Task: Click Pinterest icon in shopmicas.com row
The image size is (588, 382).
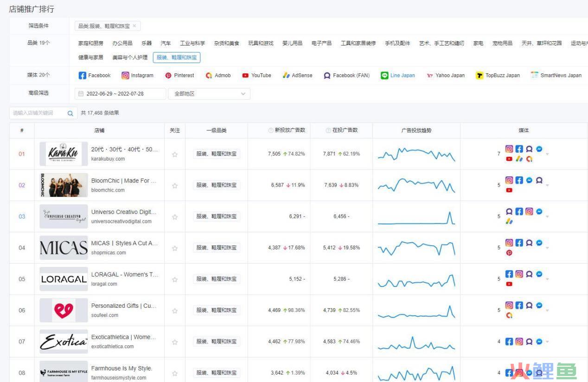Action: [509, 253]
